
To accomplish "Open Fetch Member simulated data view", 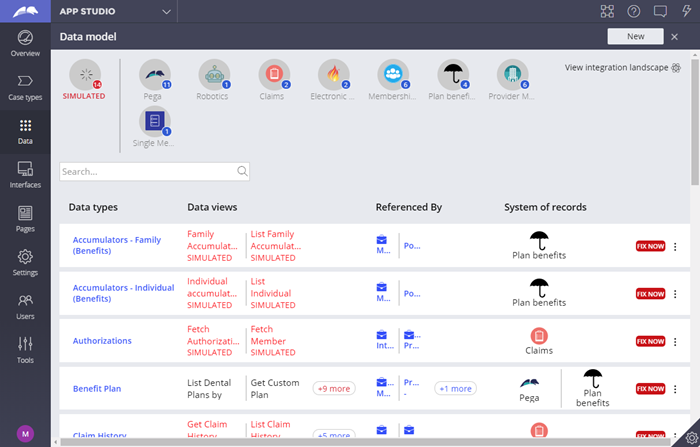I will pos(273,340).
